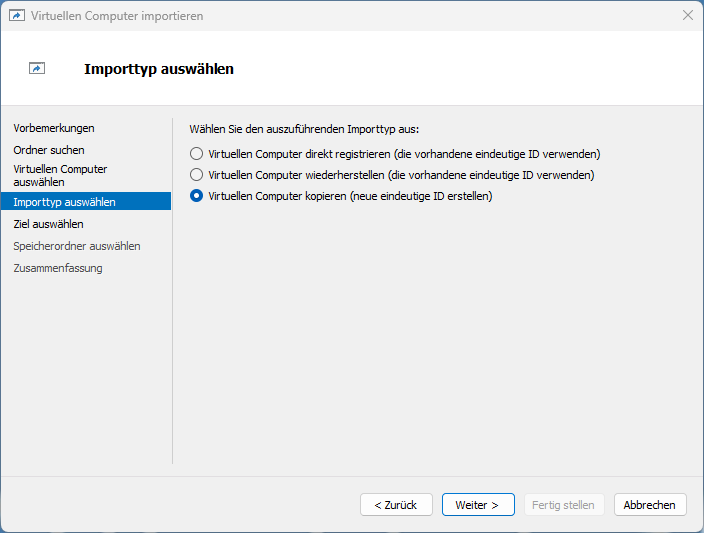Go back with '< Zurück' button
Image resolution: width=704 pixels, height=533 pixels.
coord(396,505)
